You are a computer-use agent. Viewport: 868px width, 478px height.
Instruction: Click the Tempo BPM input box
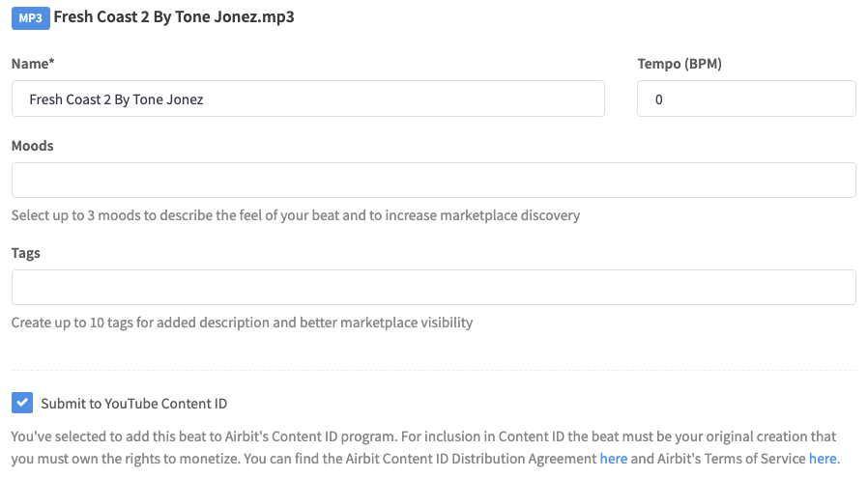745,98
